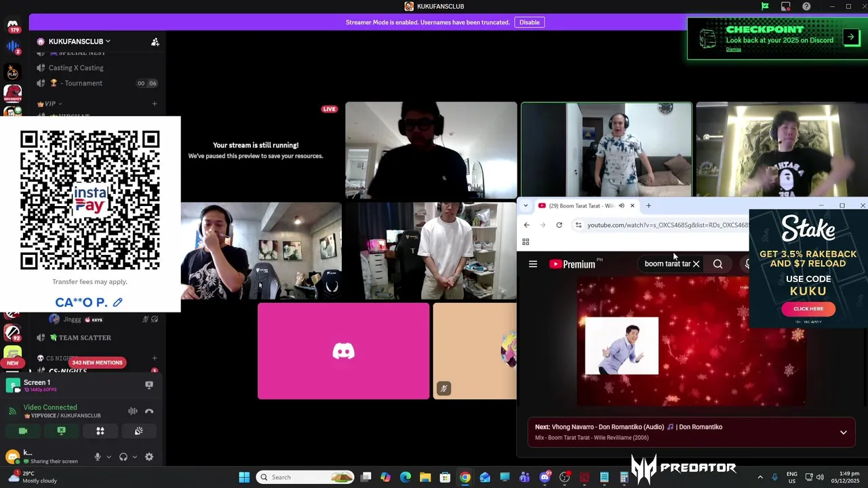Open File Explorer from the taskbar

425,477
